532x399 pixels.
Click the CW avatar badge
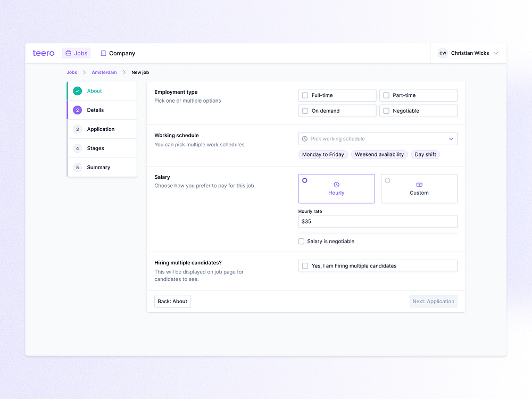pos(443,53)
